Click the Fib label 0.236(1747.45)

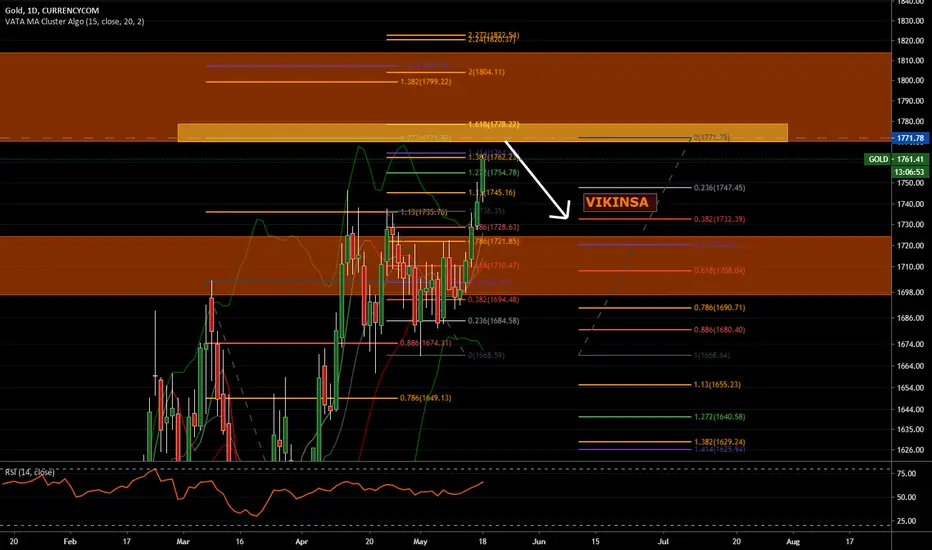pyautogui.click(x=719, y=187)
